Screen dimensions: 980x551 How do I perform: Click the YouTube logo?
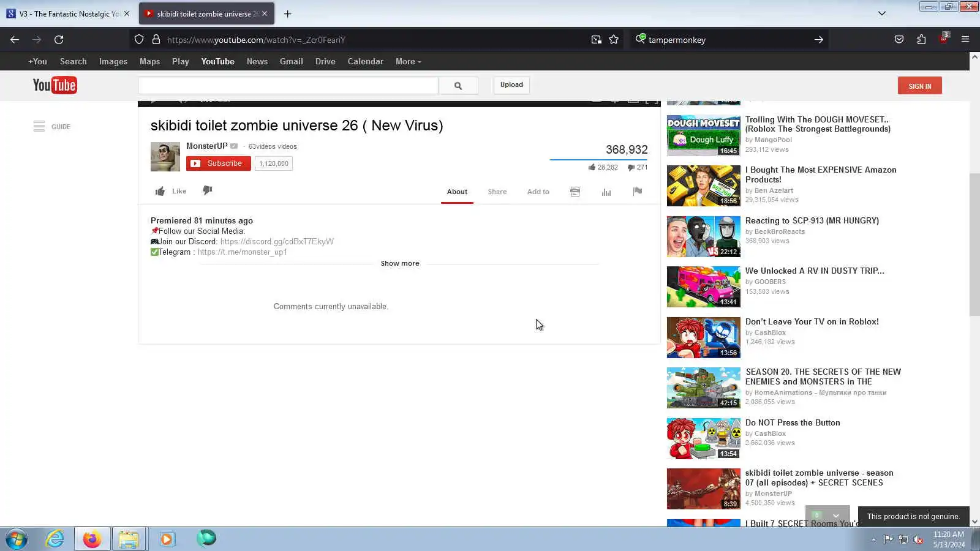55,85
